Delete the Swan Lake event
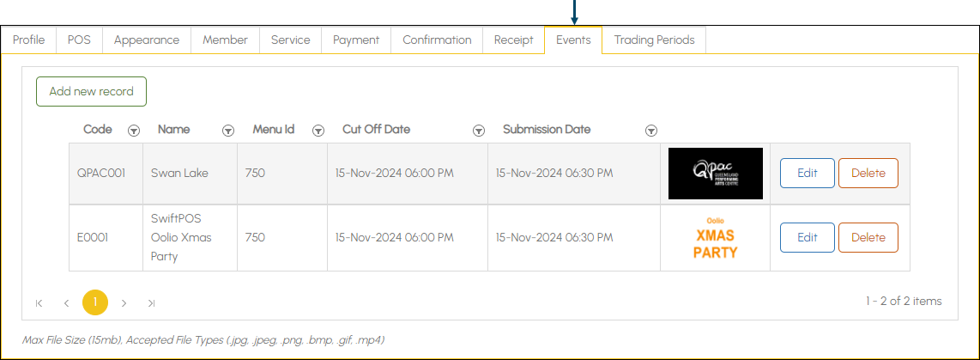980x360 pixels. coord(868,174)
